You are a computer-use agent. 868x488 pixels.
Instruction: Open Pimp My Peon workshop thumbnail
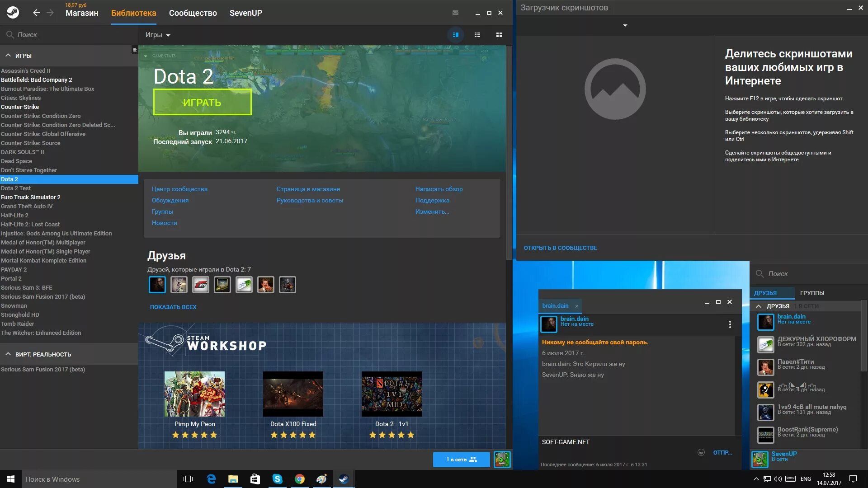pos(194,394)
